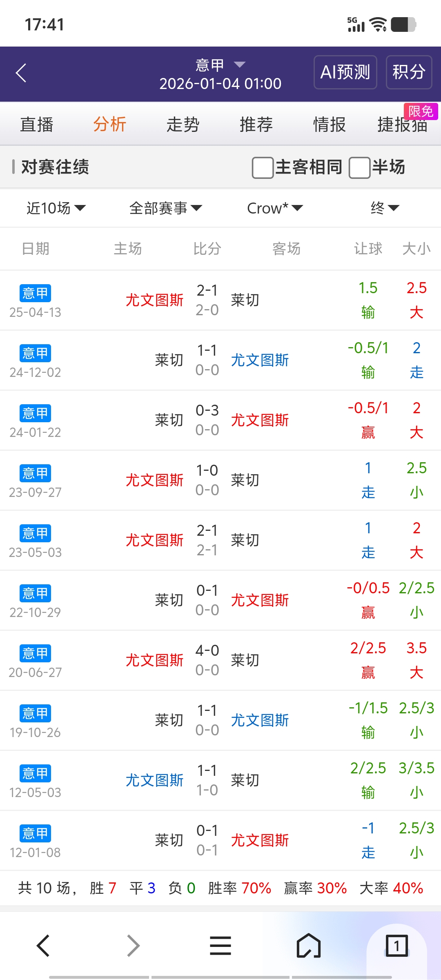The height and width of the screenshot is (980, 441).
Task: Open the Crow* odds company dropdown
Action: [275, 208]
